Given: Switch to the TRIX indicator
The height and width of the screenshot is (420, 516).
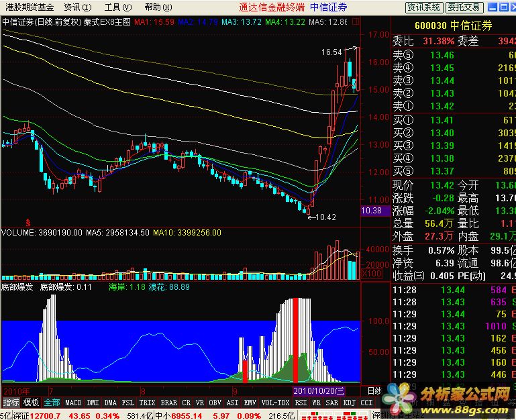Looking at the screenshot, I should [x=147, y=403].
